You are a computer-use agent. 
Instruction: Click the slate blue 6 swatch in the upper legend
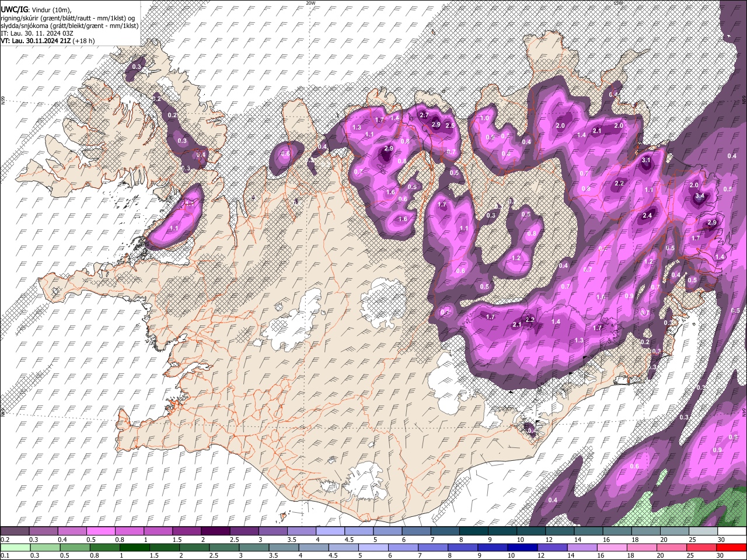coord(417,531)
